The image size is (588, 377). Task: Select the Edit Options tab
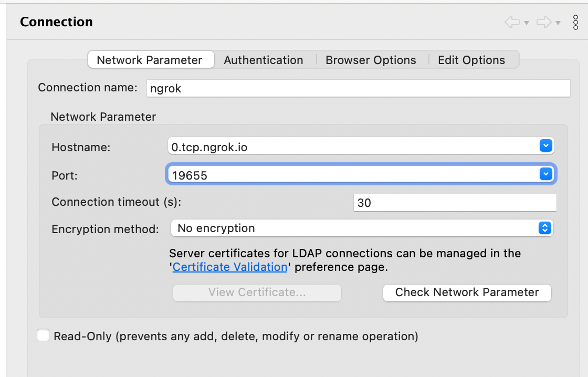[471, 60]
